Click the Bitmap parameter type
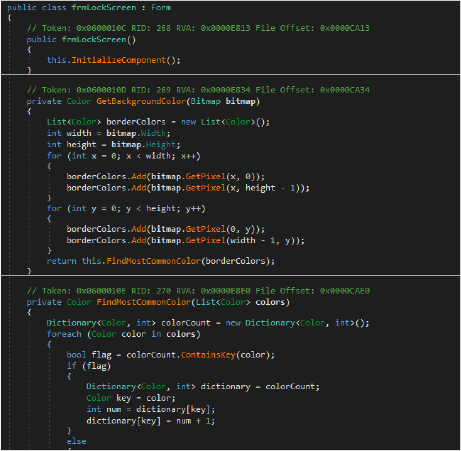Viewport: 461px width, 451px height. tap(205, 101)
